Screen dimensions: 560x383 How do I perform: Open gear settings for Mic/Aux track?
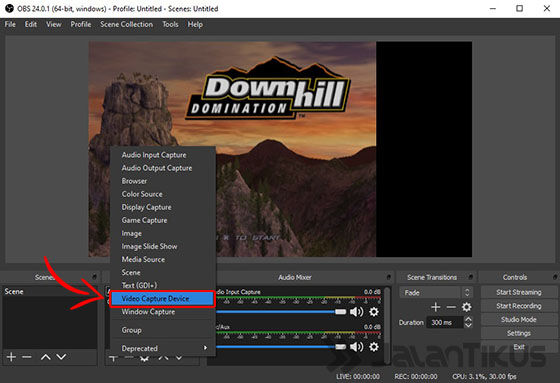coord(374,347)
